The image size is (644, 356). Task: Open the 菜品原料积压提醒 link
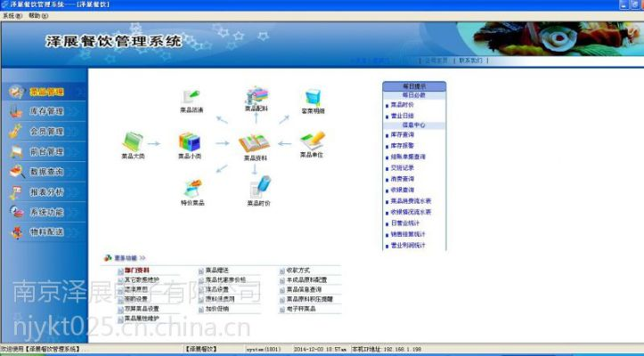point(309,299)
